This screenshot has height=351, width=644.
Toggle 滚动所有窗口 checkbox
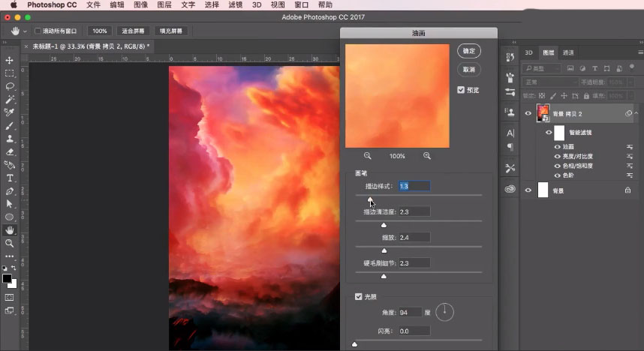(x=38, y=31)
